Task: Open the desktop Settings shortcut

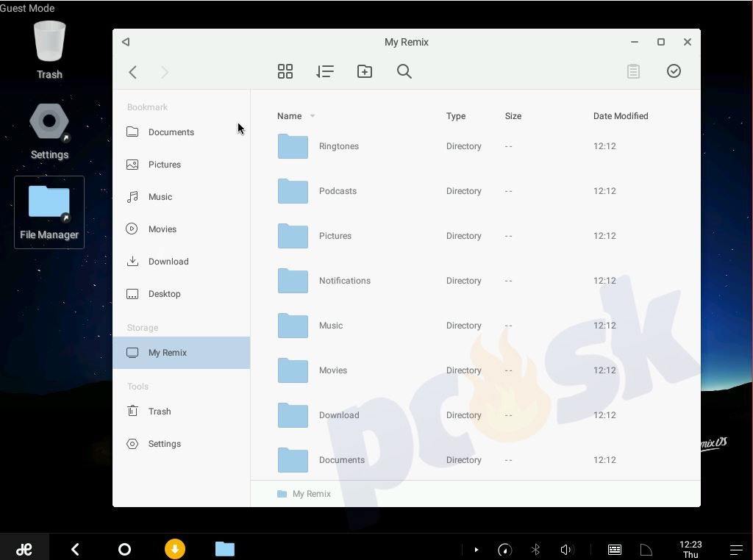Action: [x=49, y=131]
